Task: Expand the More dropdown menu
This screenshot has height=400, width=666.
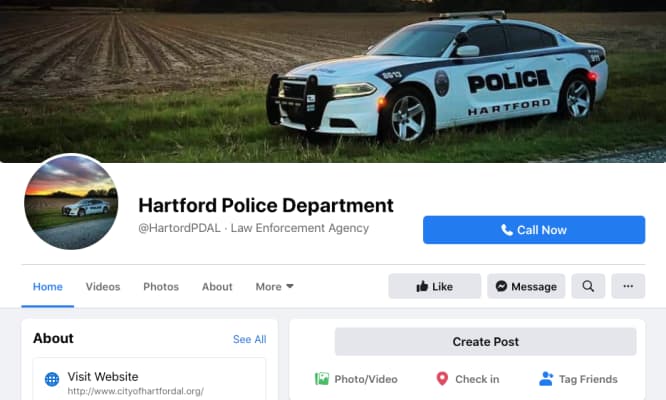Action: coord(274,287)
